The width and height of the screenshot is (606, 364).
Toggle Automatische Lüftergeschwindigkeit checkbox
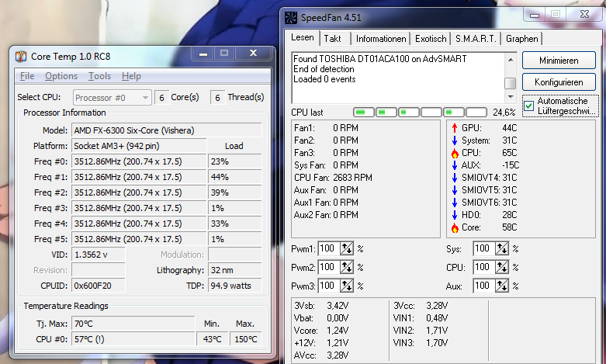(528, 106)
